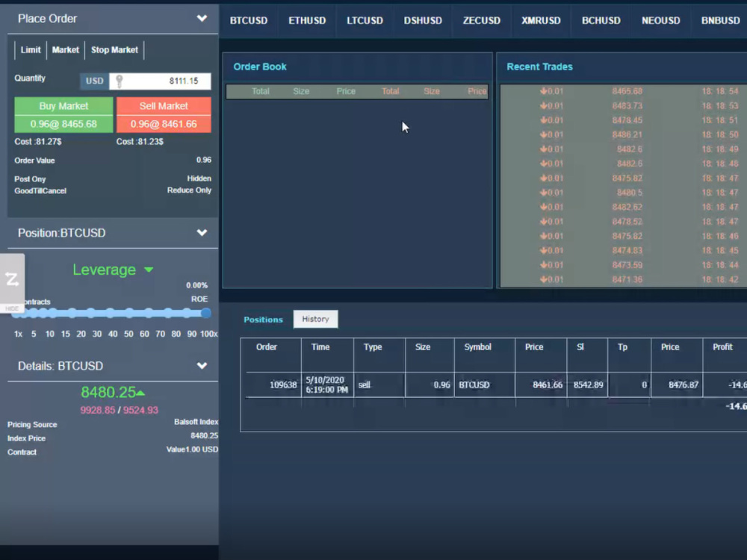Click the 9928.85 high price value
Viewport: 747px width, 560px height.
click(x=97, y=410)
